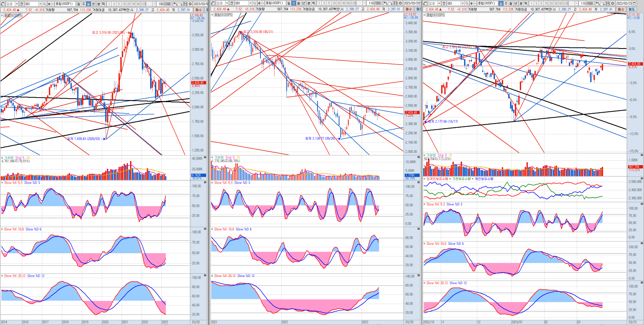
Task: Open speaker options dropdown arrow in right chart
Action: (x=475, y=3)
